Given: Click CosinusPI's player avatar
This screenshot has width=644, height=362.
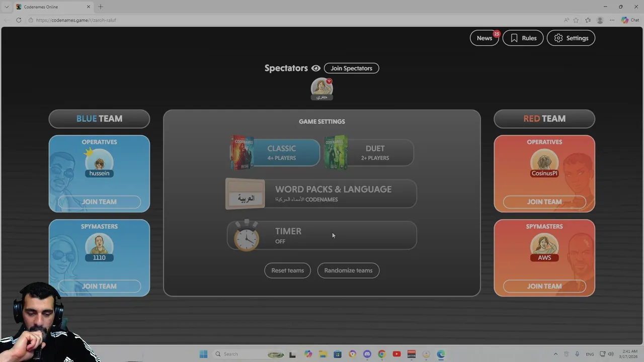Looking at the screenshot, I should click(x=544, y=162).
